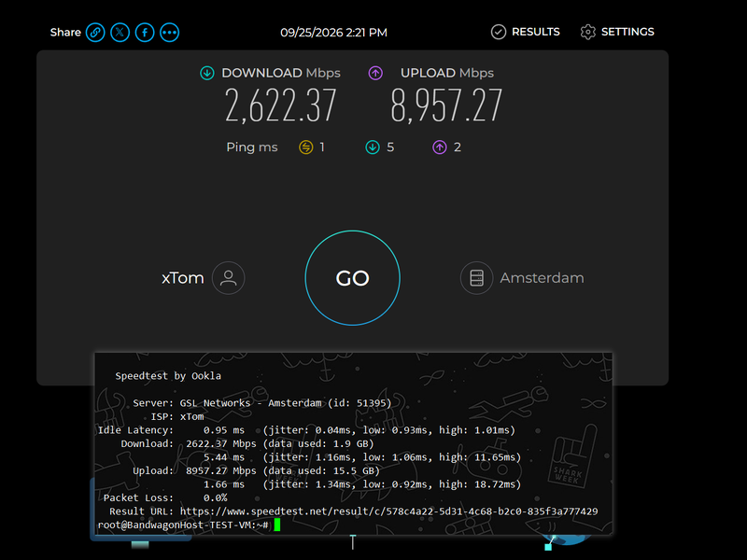
Task: Share result on Facebook
Action: coord(145,33)
